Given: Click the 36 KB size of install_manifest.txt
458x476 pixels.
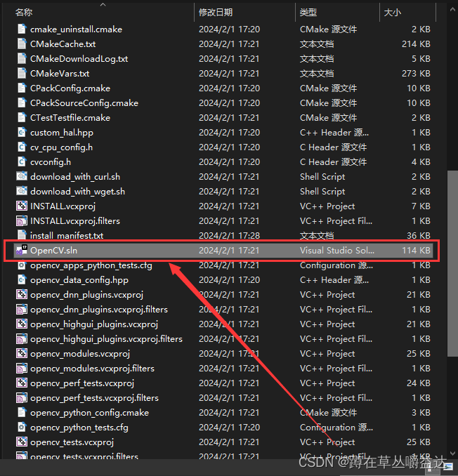Looking at the screenshot, I should [x=419, y=236].
